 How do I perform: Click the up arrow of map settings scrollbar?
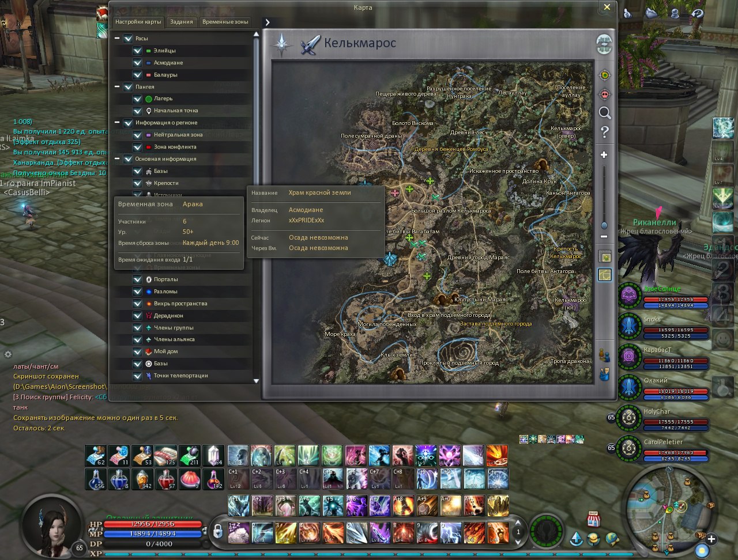tap(257, 35)
